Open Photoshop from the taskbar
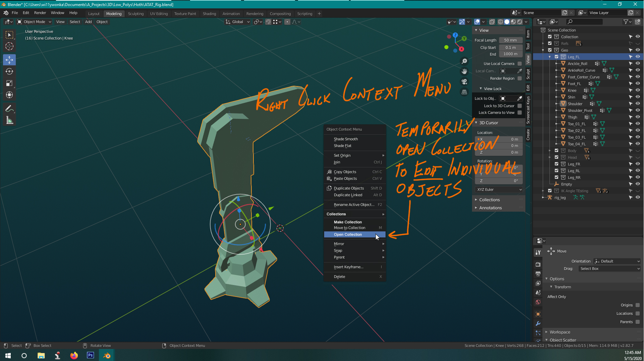Screen dimensions: 644x361 click(91, 355)
